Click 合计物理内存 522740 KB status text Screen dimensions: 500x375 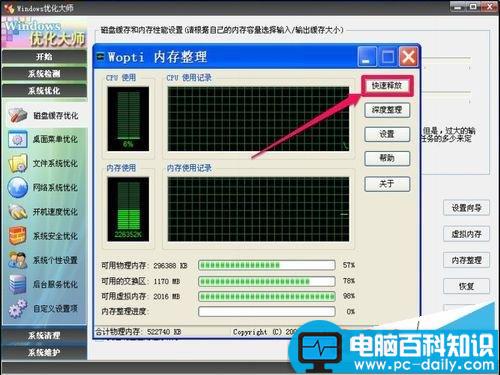[138, 332]
